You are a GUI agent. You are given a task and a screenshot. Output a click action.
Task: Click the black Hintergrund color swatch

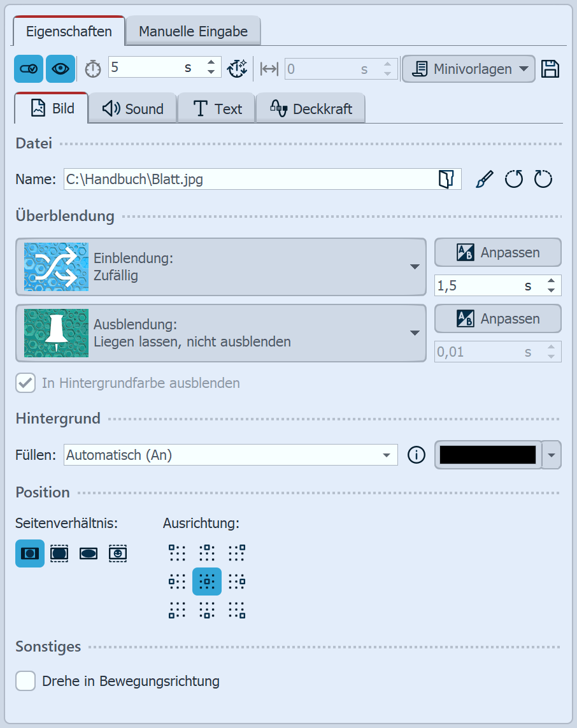click(487, 455)
